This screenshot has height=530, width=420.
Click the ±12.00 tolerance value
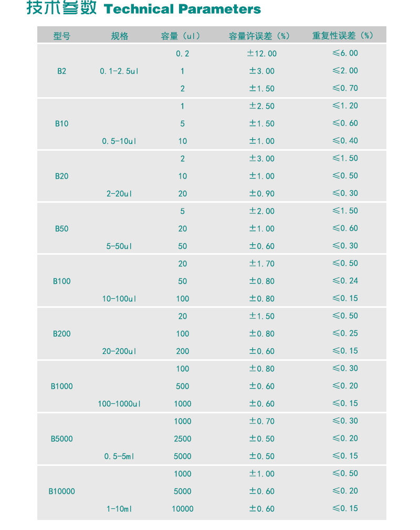(x=262, y=53)
